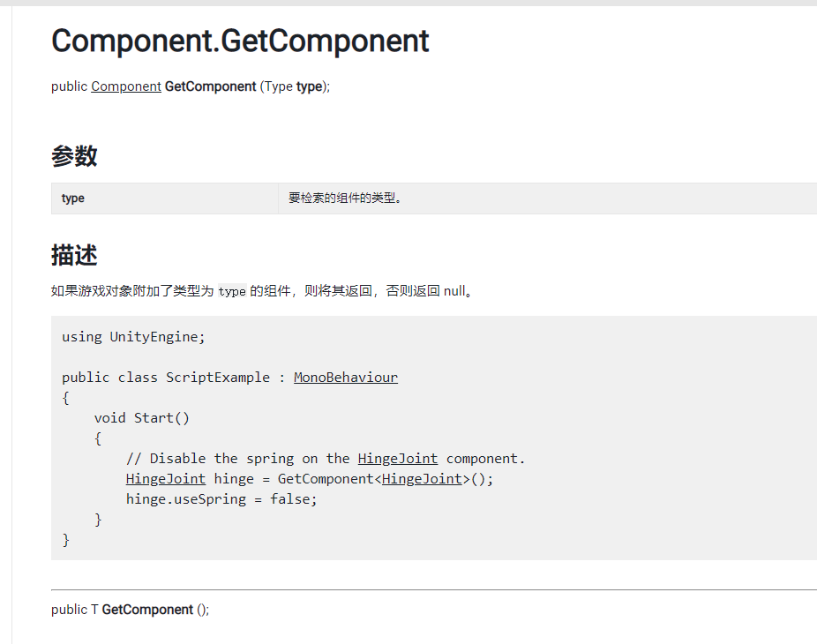Click the inline type code in the description

(x=232, y=292)
